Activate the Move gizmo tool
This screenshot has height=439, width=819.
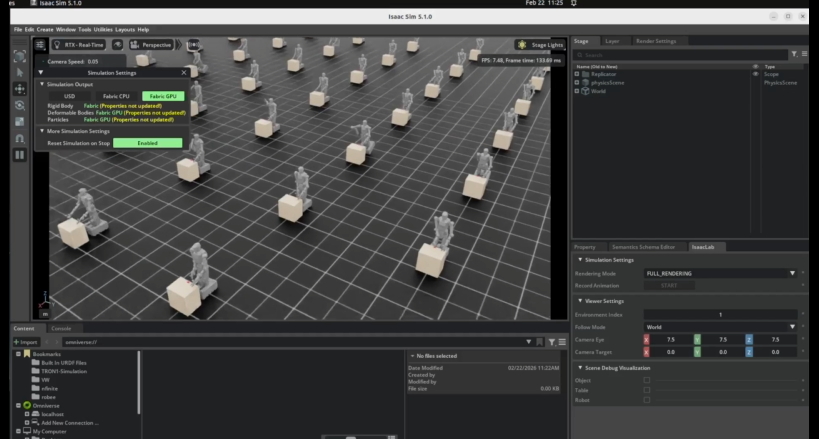(x=19, y=88)
